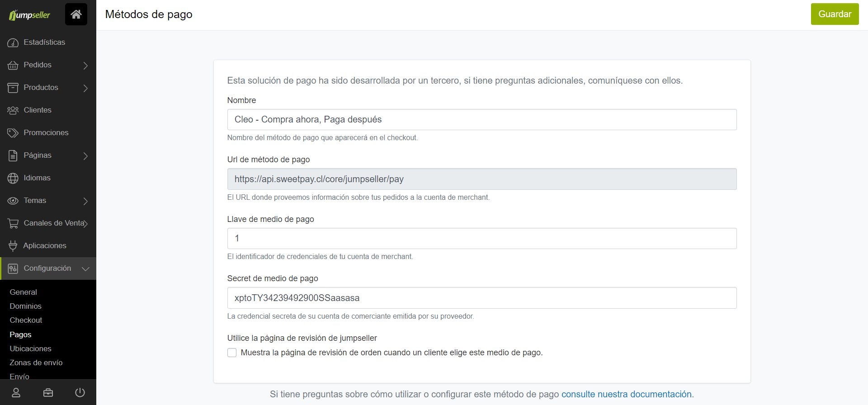
Task: Click the Promociones tag icon
Action: [13, 133]
